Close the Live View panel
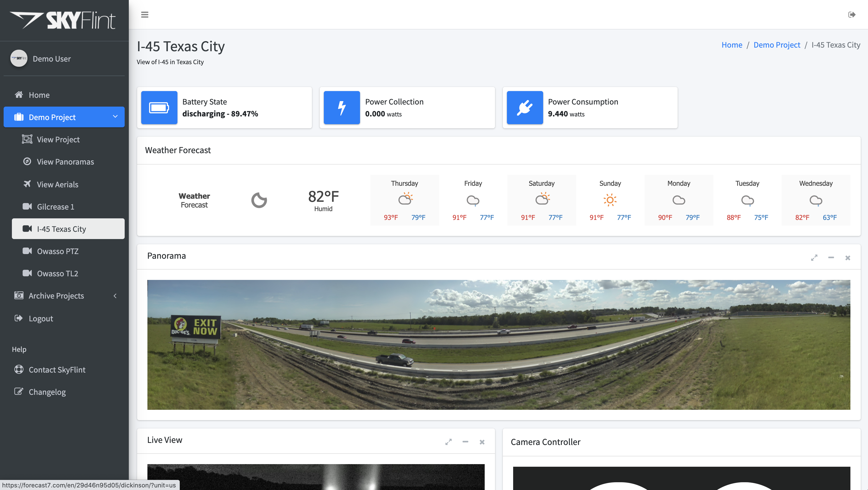 tap(482, 442)
